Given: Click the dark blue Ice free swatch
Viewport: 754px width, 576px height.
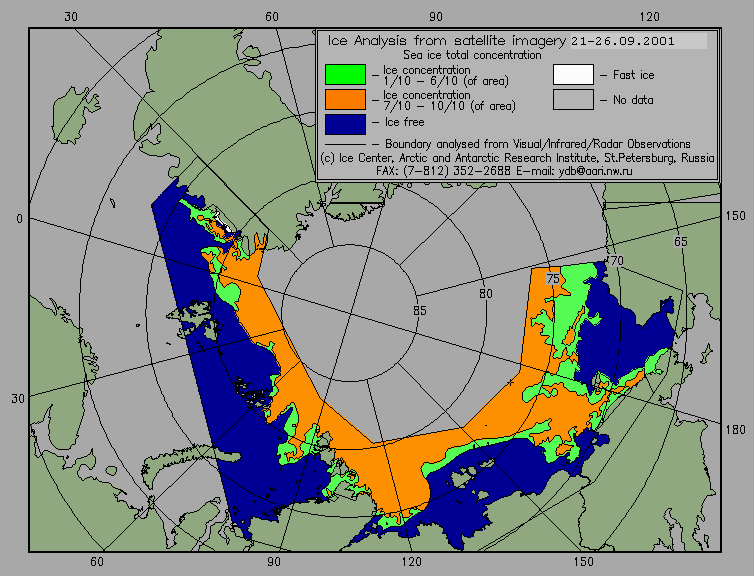Looking at the screenshot, I should point(345,124).
